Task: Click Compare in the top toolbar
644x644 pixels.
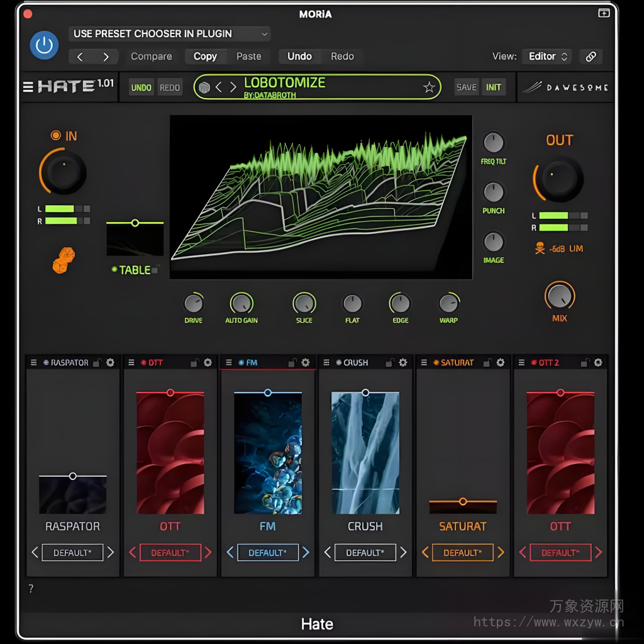Action: point(151,56)
